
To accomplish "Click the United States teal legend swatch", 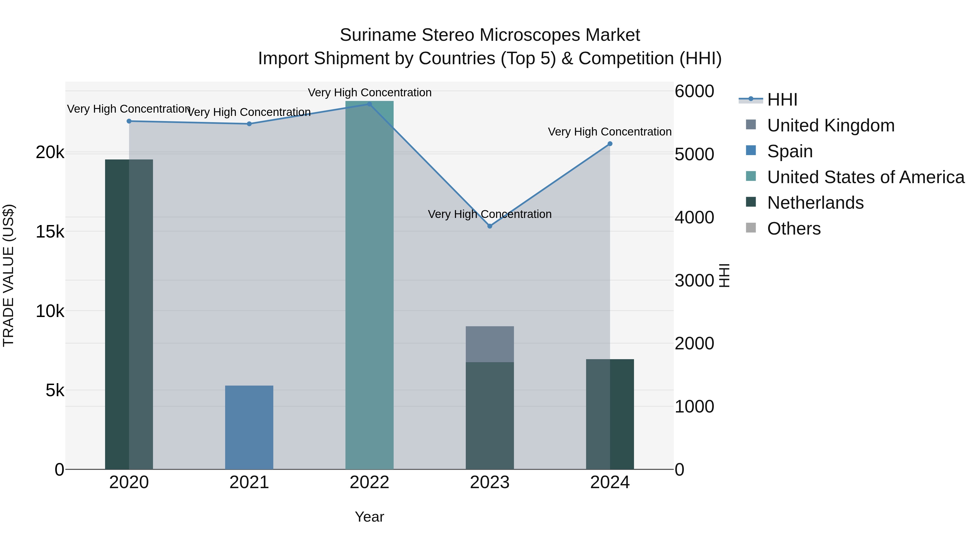I will (751, 176).
